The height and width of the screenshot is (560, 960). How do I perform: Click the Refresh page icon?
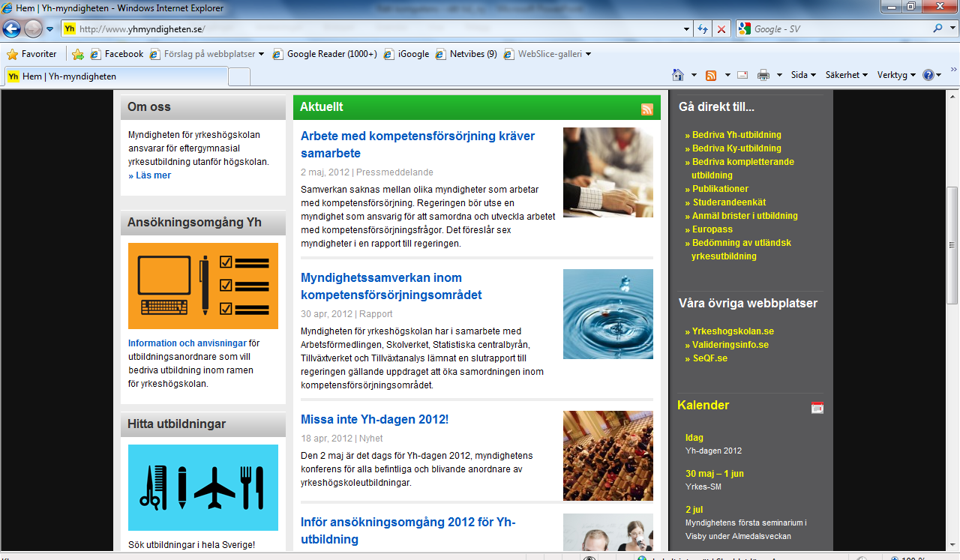(x=703, y=28)
